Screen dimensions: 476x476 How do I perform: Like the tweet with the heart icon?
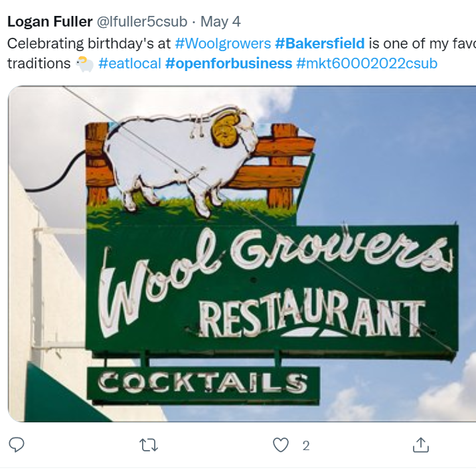(281, 445)
